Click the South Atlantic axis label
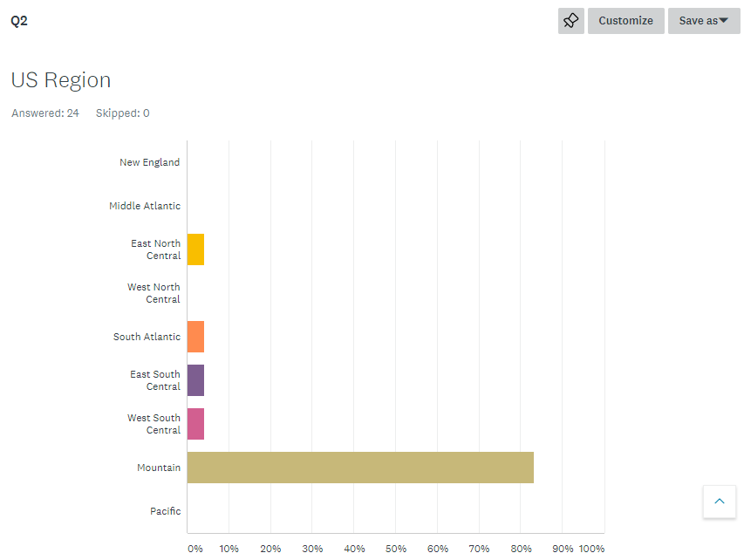The image size is (744, 560). pos(147,337)
